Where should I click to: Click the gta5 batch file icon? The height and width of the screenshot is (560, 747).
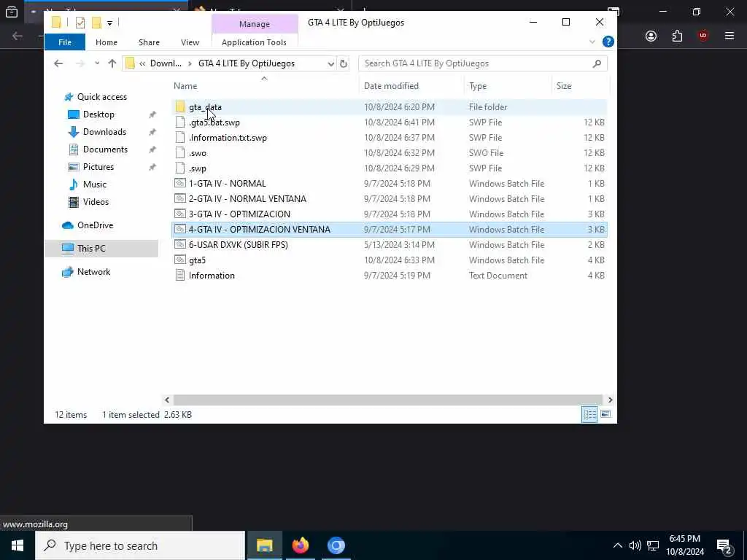tap(180, 260)
